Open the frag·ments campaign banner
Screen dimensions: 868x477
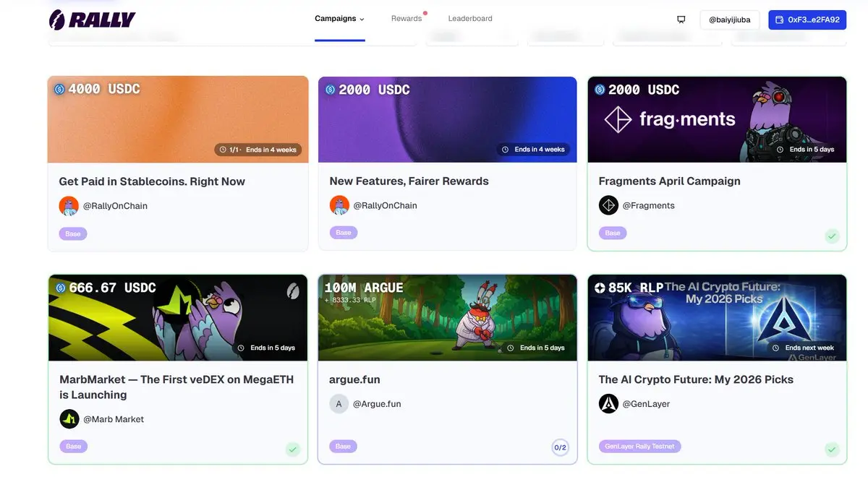[717, 119]
